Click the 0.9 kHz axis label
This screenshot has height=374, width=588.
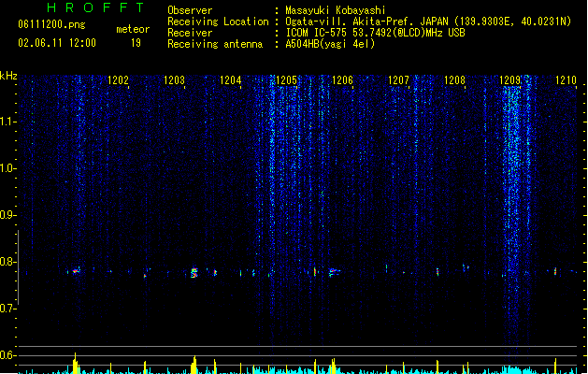[x=7, y=215]
